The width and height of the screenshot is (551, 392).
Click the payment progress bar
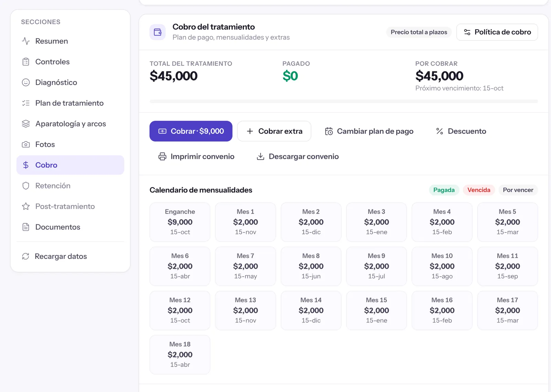click(344, 101)
